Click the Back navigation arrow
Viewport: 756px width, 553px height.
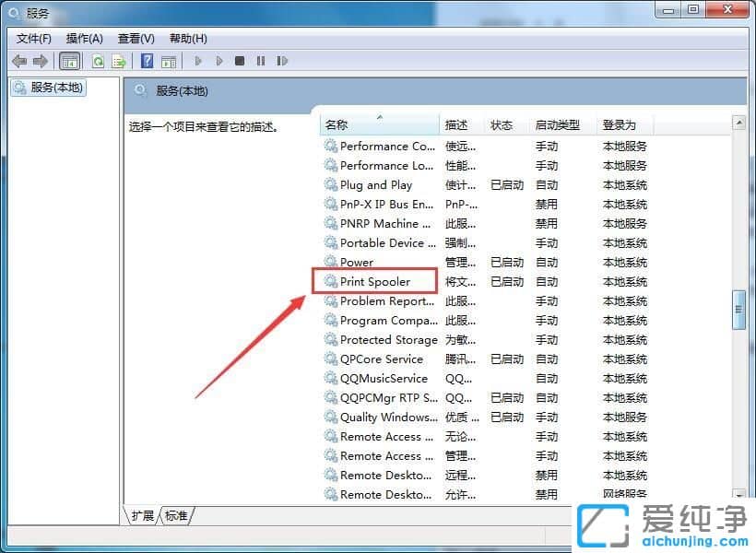click(19, 61)
